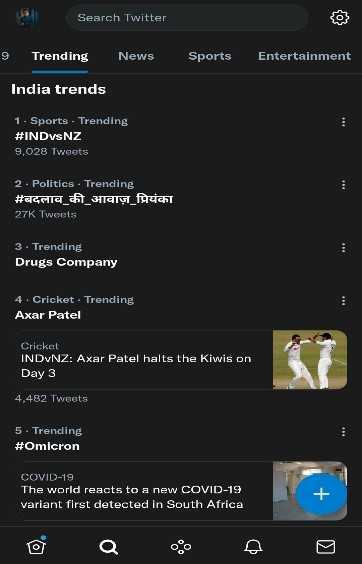The image size is (362, 564).
Task: Open the #INDvsNZ trending topic
Action: [48, 136]
